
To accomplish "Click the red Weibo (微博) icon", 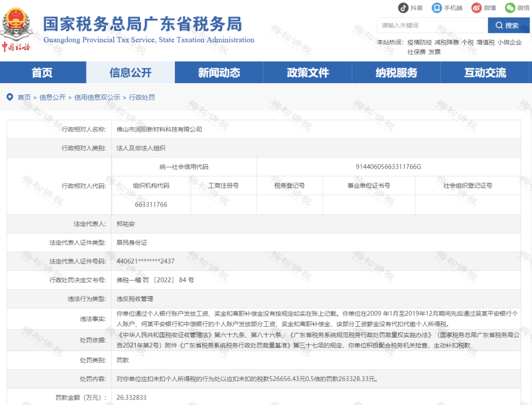I will point(475,7).
